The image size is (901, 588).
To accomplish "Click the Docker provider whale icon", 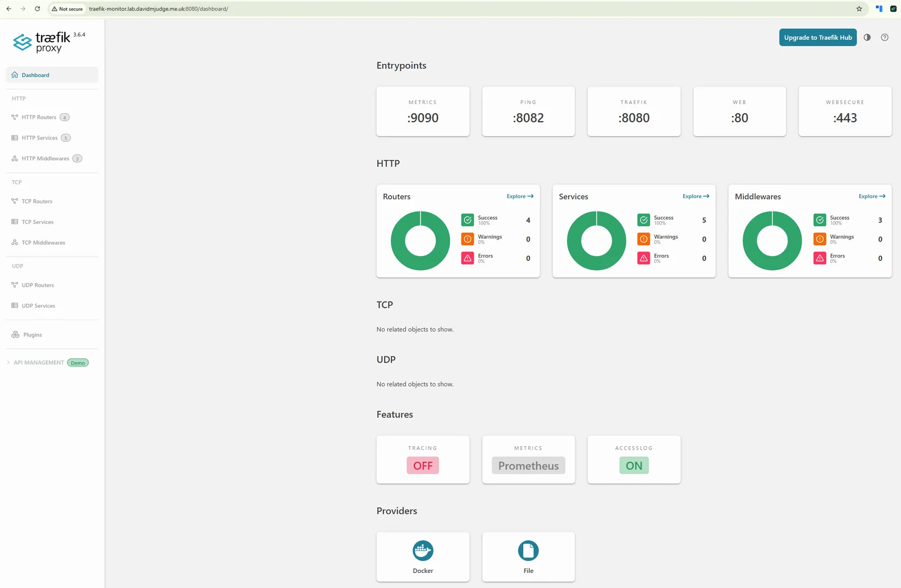I will 423,550.
